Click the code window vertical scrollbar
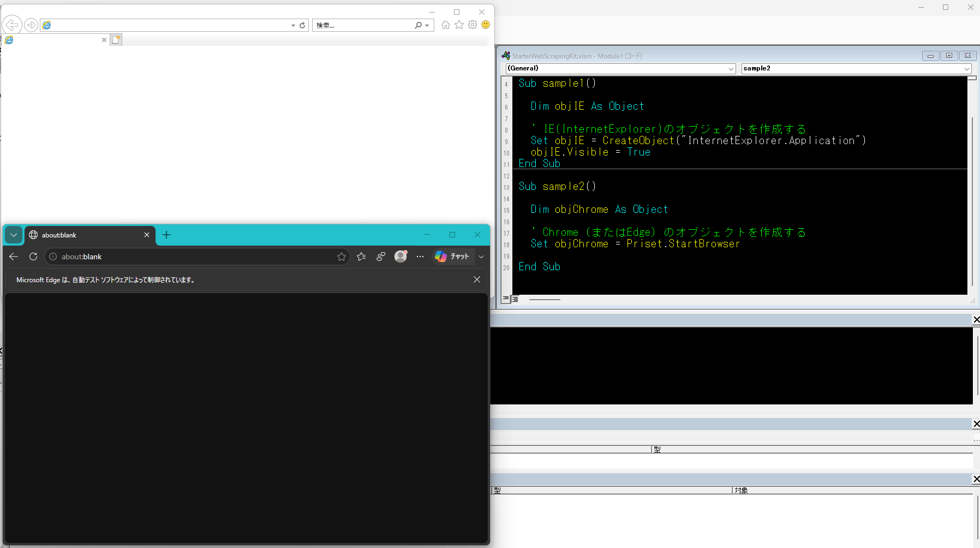Screen dimensions: 980x548 pyautogui.click(x=972, y=202)
